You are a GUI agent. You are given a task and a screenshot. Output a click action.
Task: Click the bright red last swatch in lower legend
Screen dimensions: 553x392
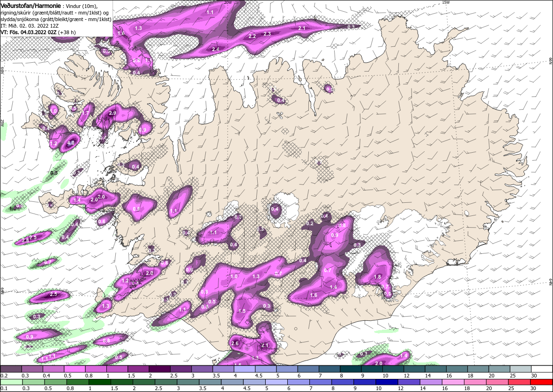541,382
